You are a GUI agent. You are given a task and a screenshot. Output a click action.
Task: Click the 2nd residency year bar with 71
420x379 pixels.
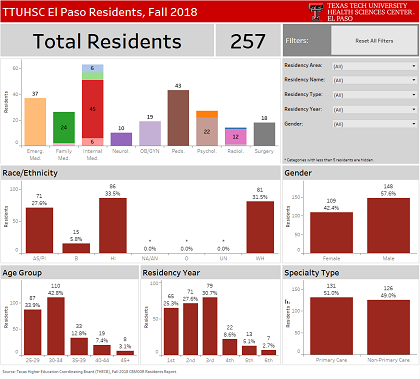point(190,329)
